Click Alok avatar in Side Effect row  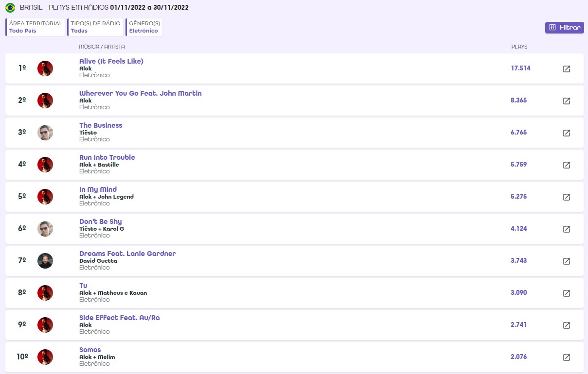pos(45,325)
